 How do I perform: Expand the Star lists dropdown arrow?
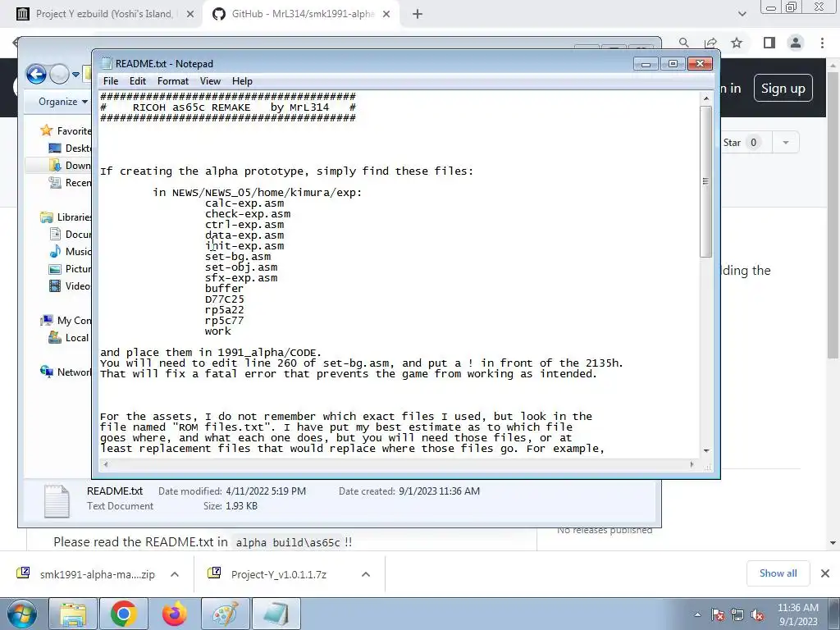tap(785, 143)
